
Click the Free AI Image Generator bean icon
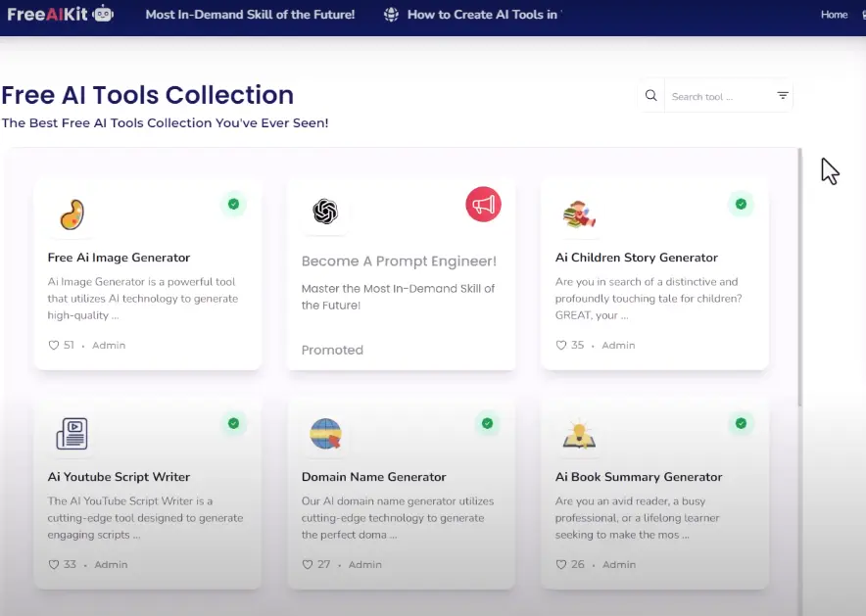tap(72, 214)
